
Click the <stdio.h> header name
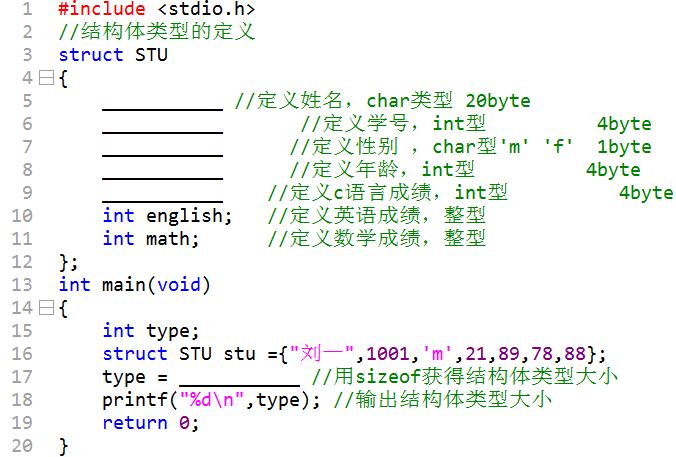(x=207, y=9)
